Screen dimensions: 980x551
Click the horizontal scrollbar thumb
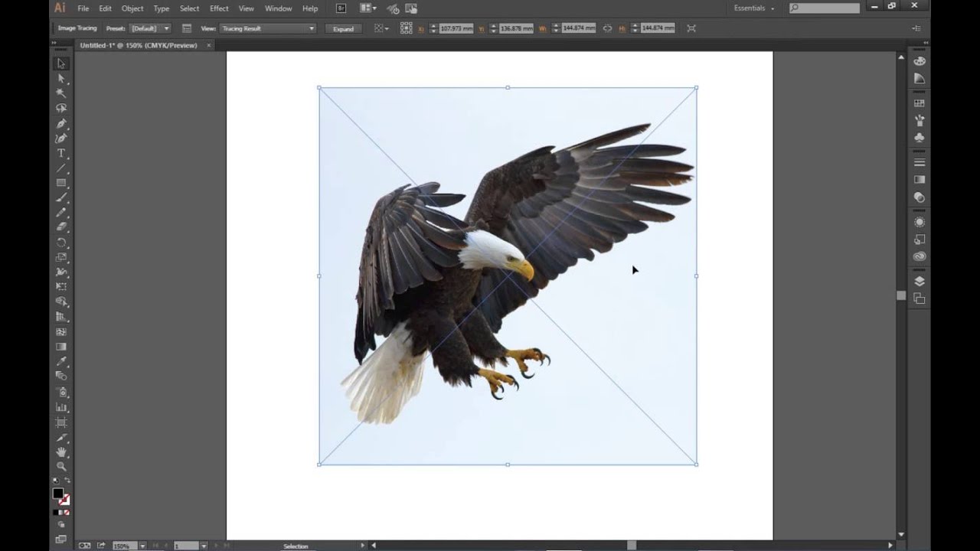pos(632,546)
